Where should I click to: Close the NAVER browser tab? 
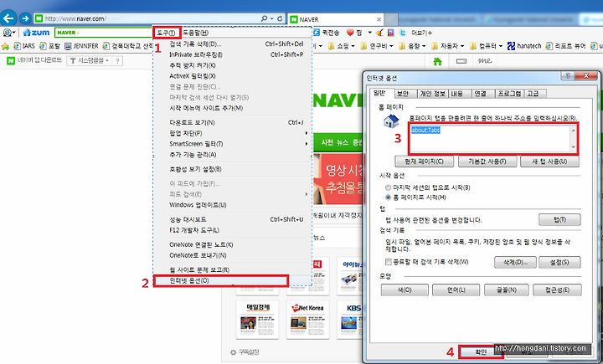pos(379,19)
